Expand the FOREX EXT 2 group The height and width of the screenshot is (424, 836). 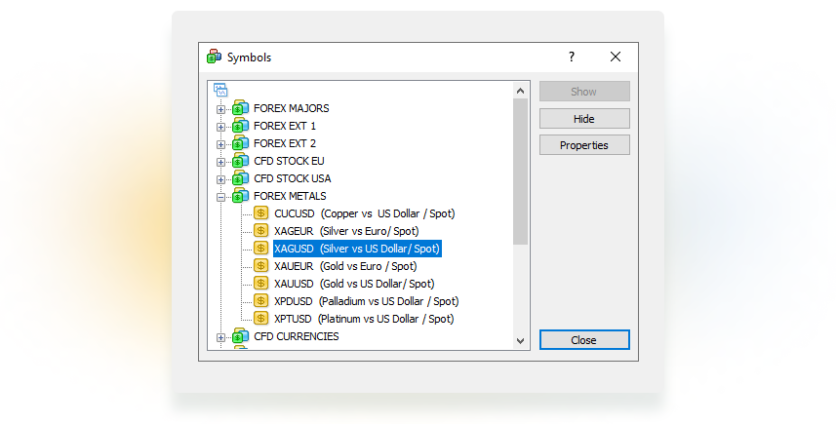click(x=221, y=144)
